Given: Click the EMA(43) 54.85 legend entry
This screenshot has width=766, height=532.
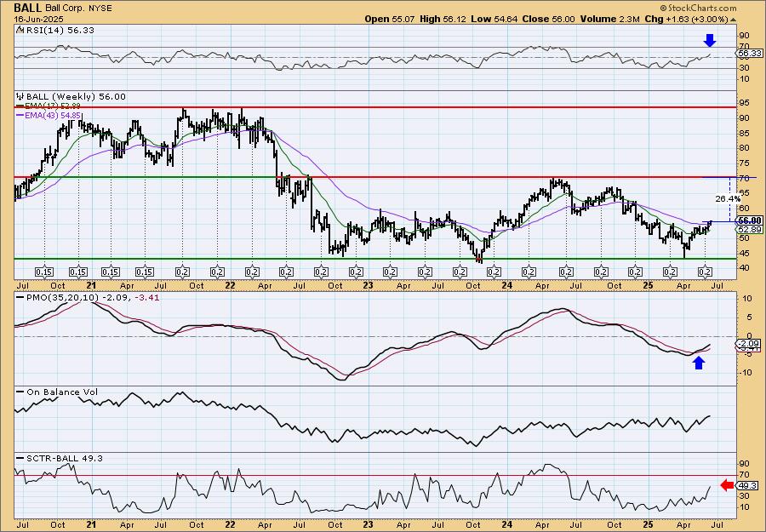Looking at the screenshot, I should pos(49,115).
